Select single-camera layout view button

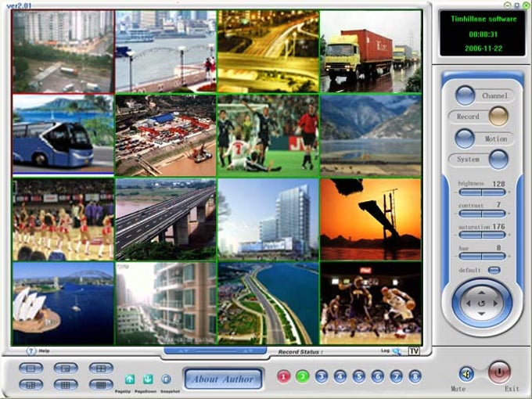31,368
